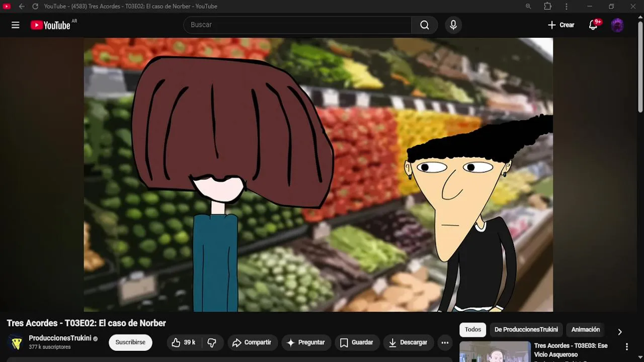Show more filter chips with right chevron
Viewport: 644px width, 362px height.
[x=620, y=332]
